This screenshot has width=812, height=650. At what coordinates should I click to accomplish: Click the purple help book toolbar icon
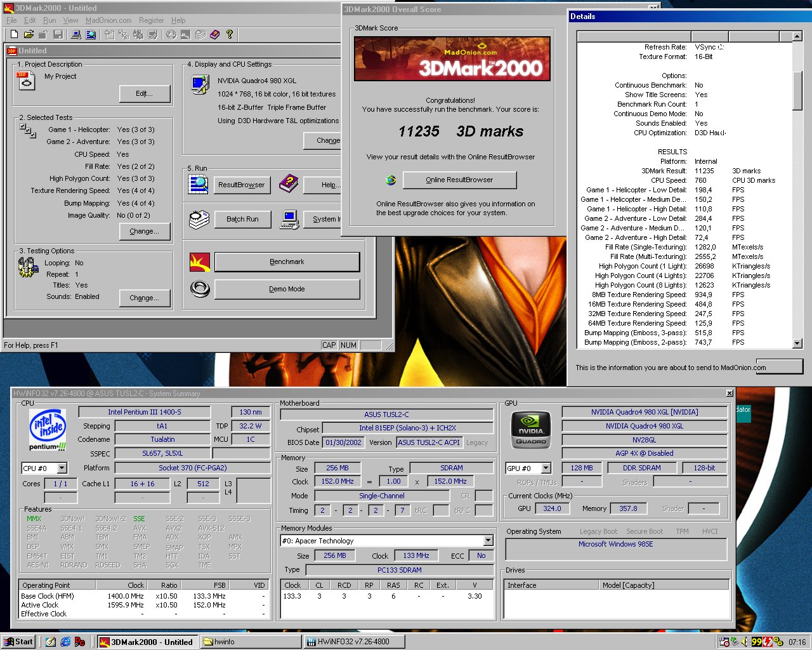(214, 34)
